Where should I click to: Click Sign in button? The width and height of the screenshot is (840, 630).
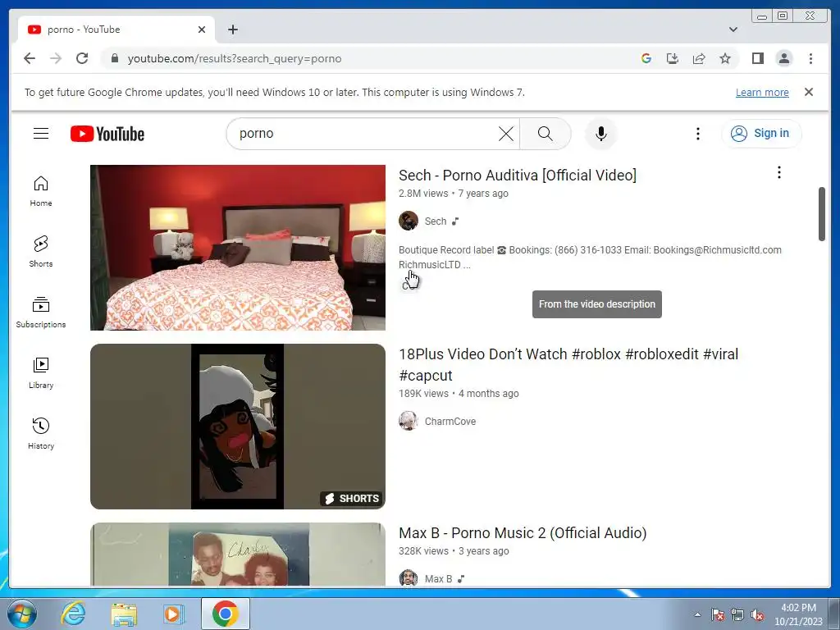click(x=760, y=133)
